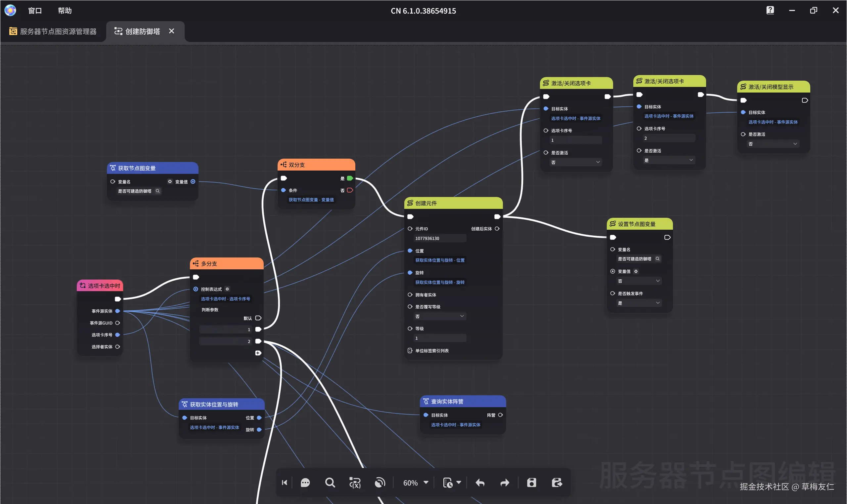
Task: Click the signal broadcast toolbar icon
Action: coord(379,483)
